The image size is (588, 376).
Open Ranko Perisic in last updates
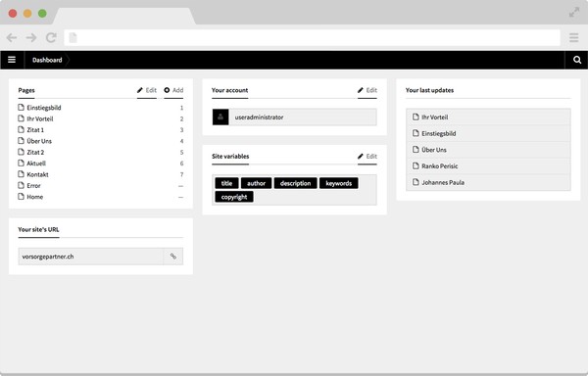pyautogui.click(x=488, y=165)
